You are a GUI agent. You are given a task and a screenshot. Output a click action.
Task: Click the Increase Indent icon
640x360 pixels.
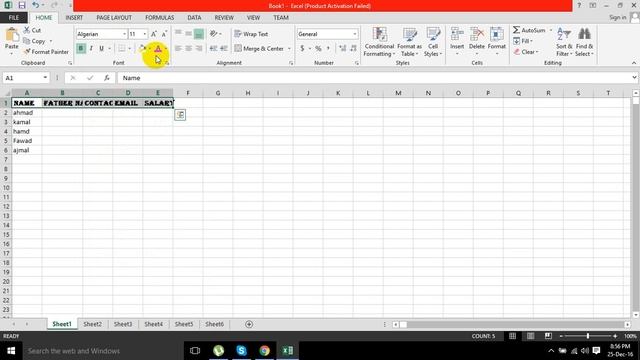tap(224, 49)
